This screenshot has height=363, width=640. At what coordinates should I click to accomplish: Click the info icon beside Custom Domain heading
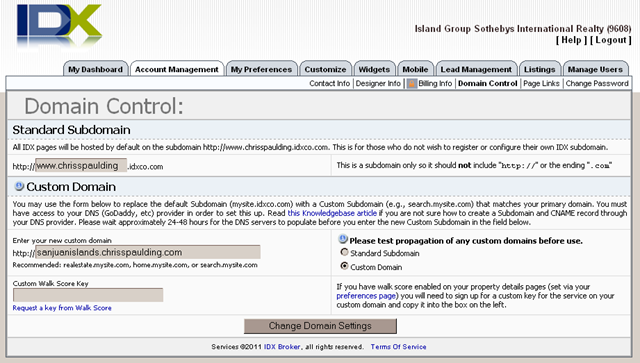click(19, 187)
